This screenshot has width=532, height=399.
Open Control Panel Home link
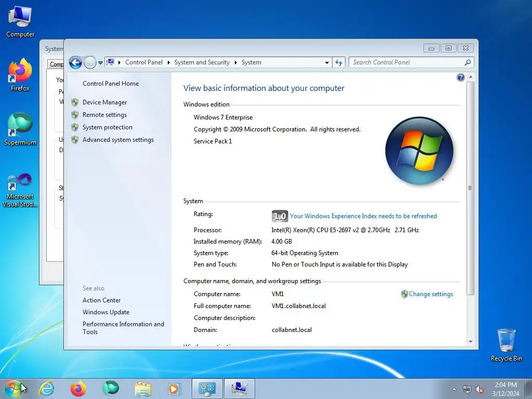[x=111, y=84]
